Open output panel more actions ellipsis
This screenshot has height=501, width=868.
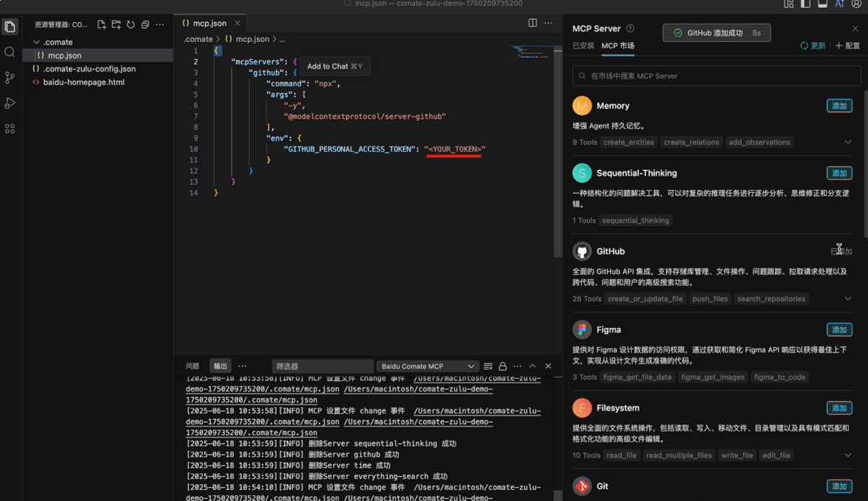[x=517, y=366]
